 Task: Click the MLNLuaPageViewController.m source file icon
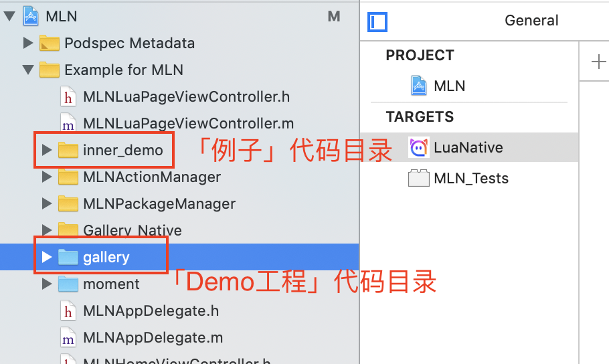click(68, 124)
